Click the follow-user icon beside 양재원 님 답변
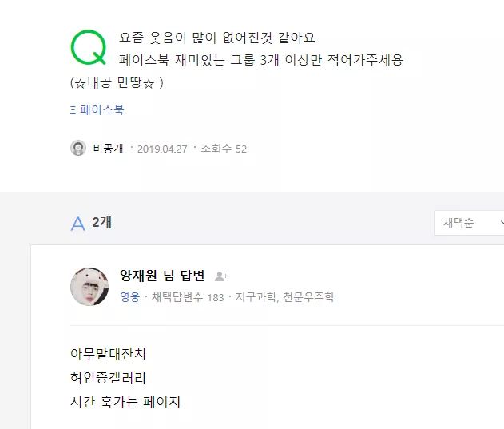 [x=221, y=276]
